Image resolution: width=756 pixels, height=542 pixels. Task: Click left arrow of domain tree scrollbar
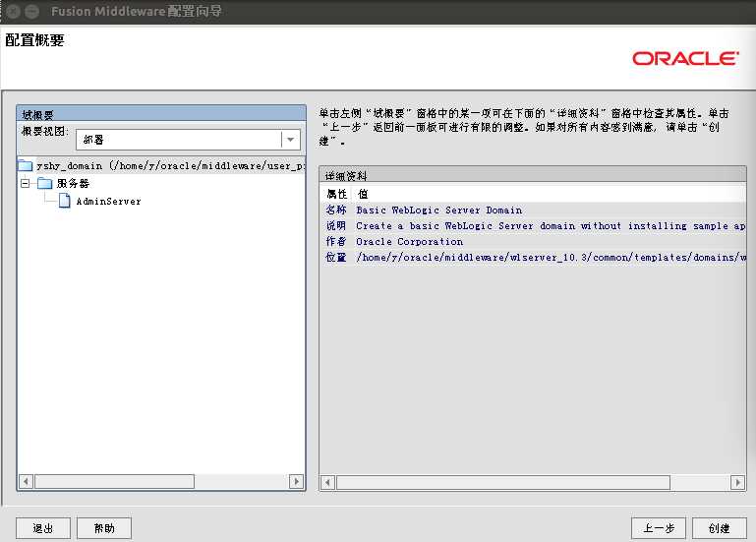tap(26, 481)
